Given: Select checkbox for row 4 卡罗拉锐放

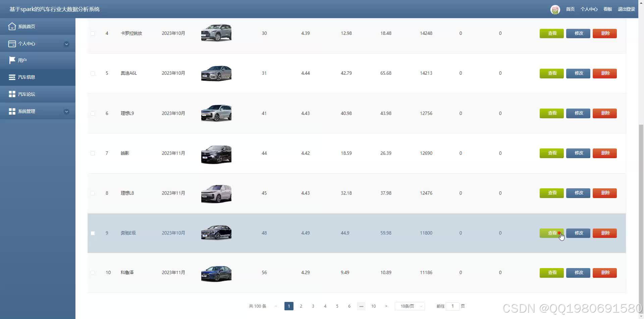Looking at the screenshot, I should coord(93,34).
